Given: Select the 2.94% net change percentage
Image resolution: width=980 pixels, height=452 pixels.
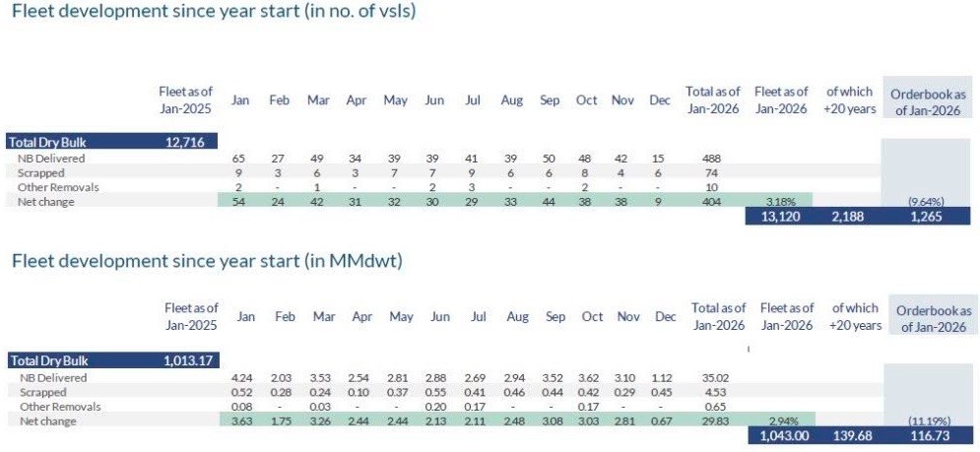Looking at the screenshot, I should pos(786,421).
